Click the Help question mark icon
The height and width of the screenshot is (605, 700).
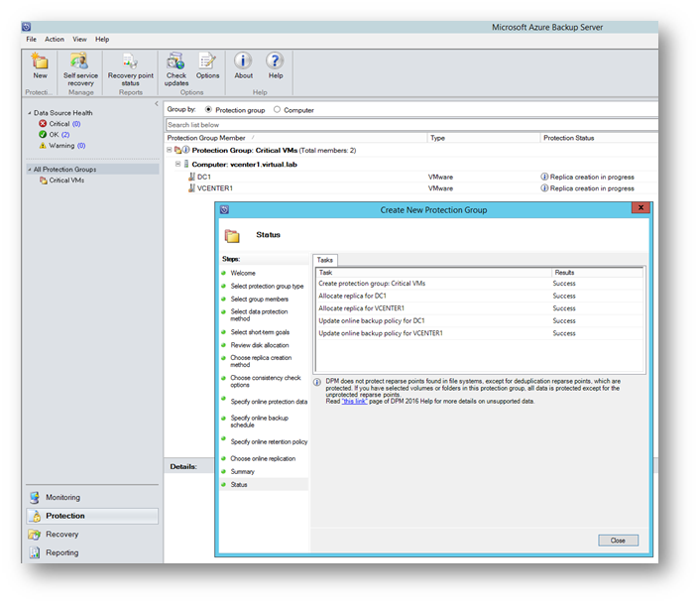pos(275,60)
